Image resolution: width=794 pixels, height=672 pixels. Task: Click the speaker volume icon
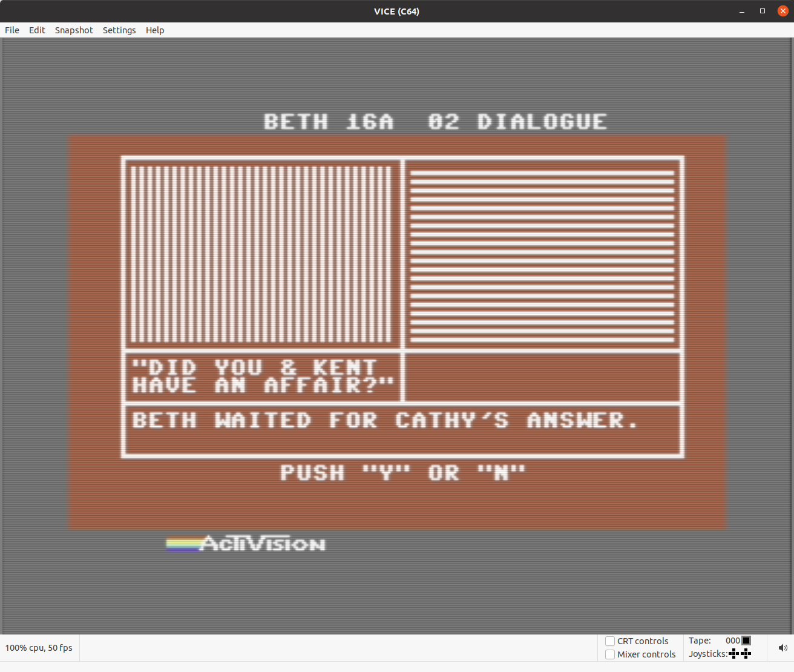tap(783, 648)
